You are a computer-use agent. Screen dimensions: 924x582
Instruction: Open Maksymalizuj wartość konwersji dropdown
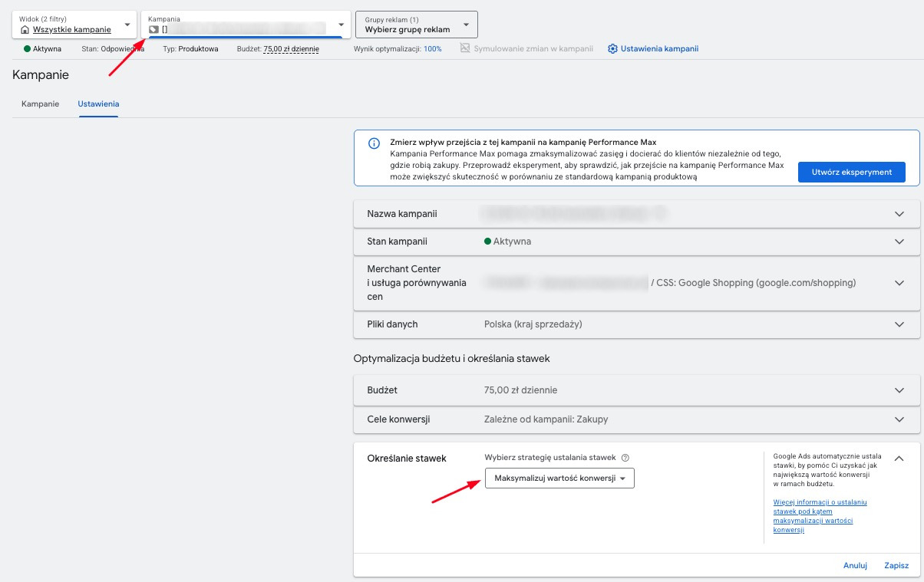(x=559, y=478)
